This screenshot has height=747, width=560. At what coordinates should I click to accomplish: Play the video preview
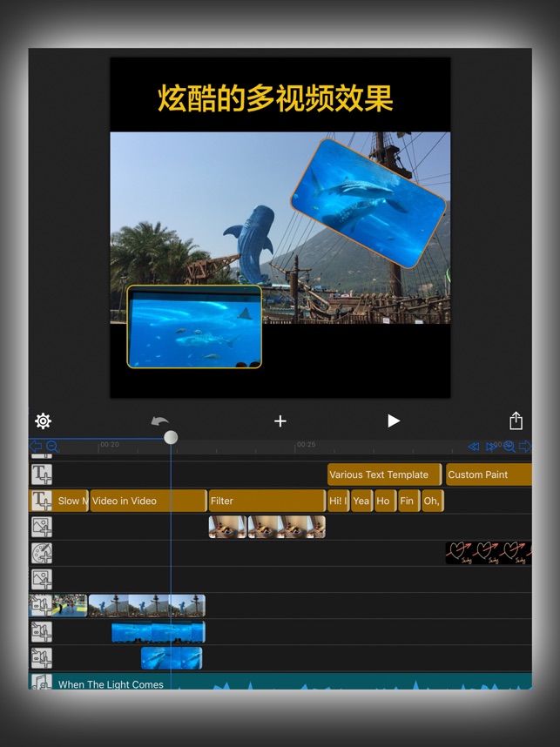[x=393, y=421]
